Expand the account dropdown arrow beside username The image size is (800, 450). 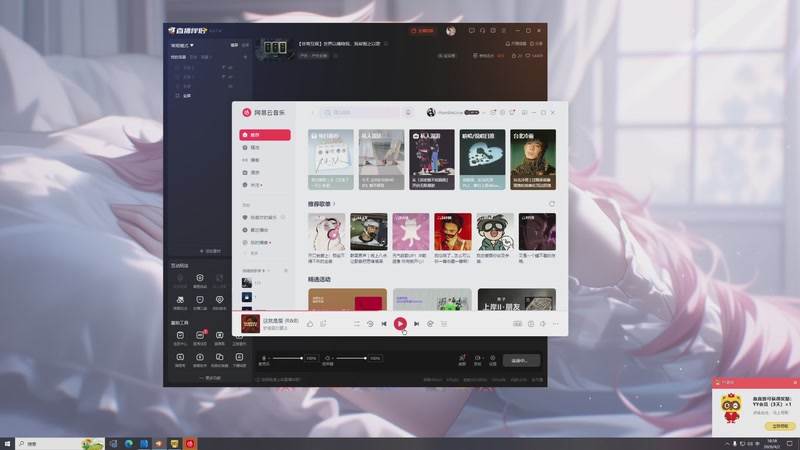point(484,112)
